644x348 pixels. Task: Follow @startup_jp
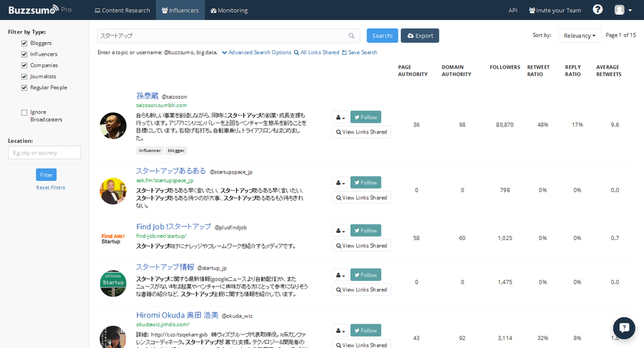point(366,275)
